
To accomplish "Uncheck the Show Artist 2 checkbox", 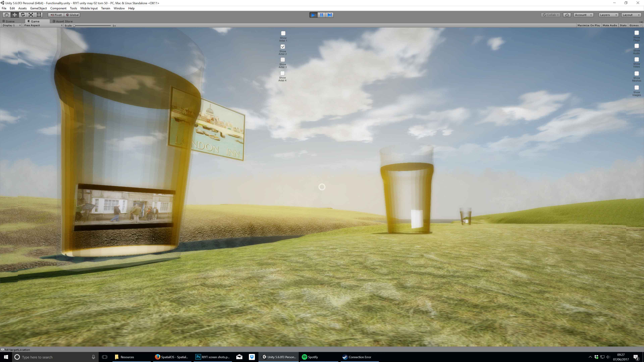I will 283,47.
